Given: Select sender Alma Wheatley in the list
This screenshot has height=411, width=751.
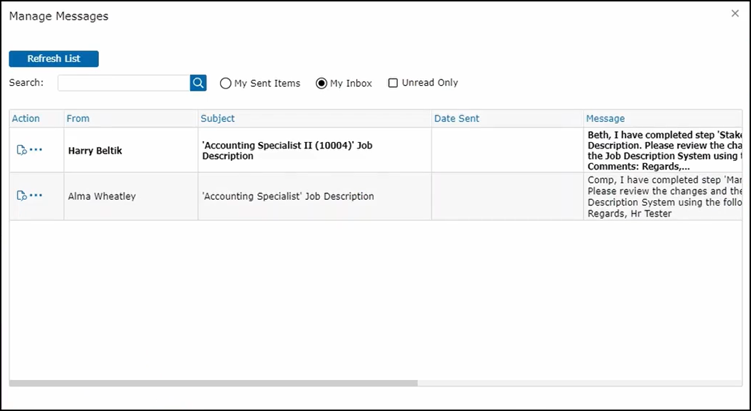Looking at the screenshot, I should pos(102,196).
